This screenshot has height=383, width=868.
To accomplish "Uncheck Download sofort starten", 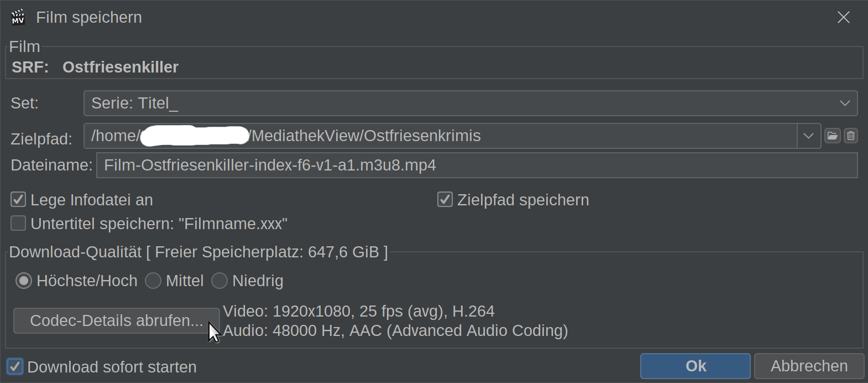I will [x=15, y=366].
